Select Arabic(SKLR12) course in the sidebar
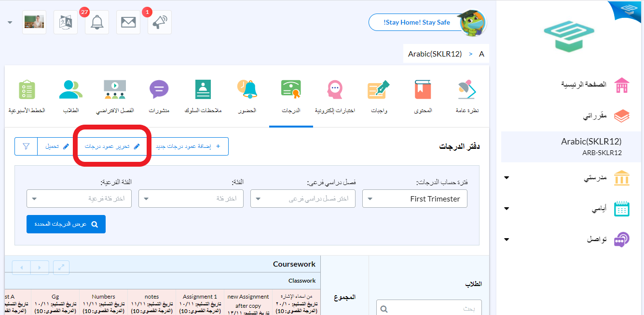 571,146
